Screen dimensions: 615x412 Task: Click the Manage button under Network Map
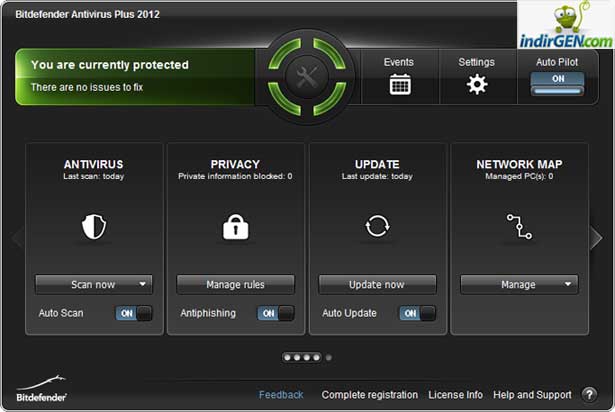tap(519, 284)
